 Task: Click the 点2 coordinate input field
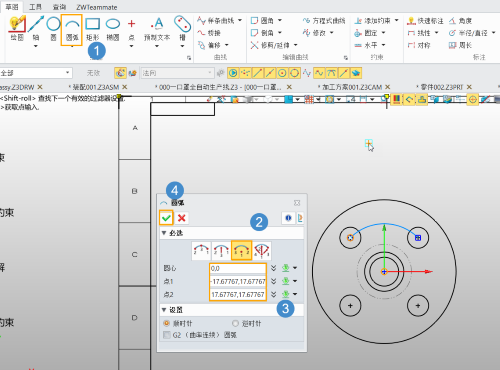[238, 294]
